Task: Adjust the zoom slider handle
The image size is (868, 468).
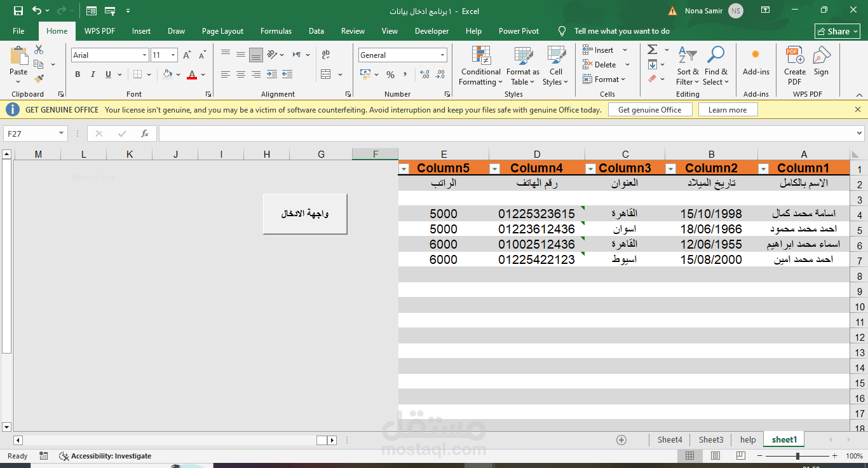Action: coord(797,456)
